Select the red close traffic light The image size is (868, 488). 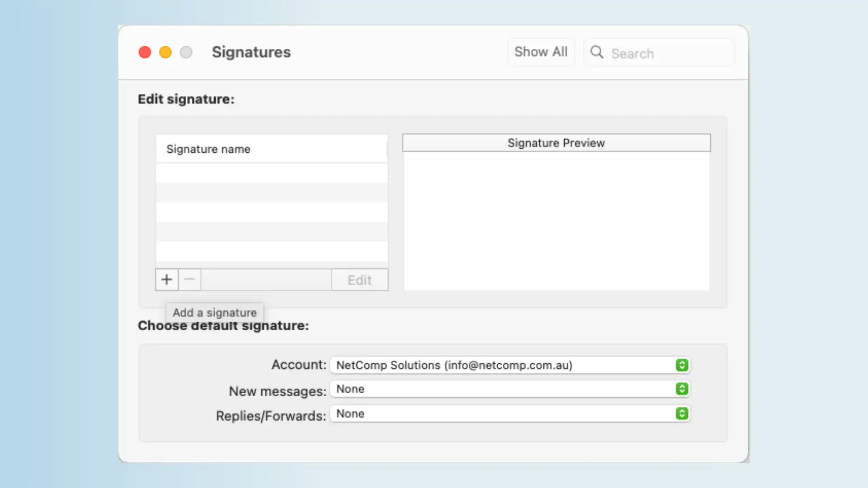click(144, 52)
